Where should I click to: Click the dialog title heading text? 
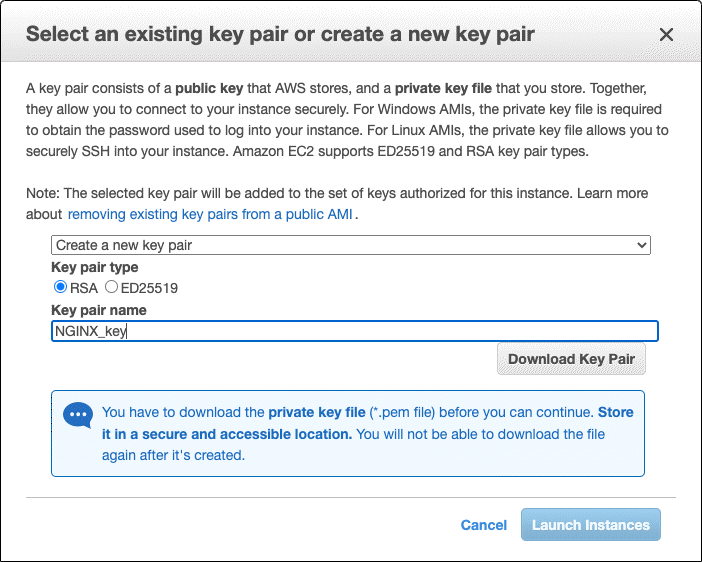tap(280, 34)
